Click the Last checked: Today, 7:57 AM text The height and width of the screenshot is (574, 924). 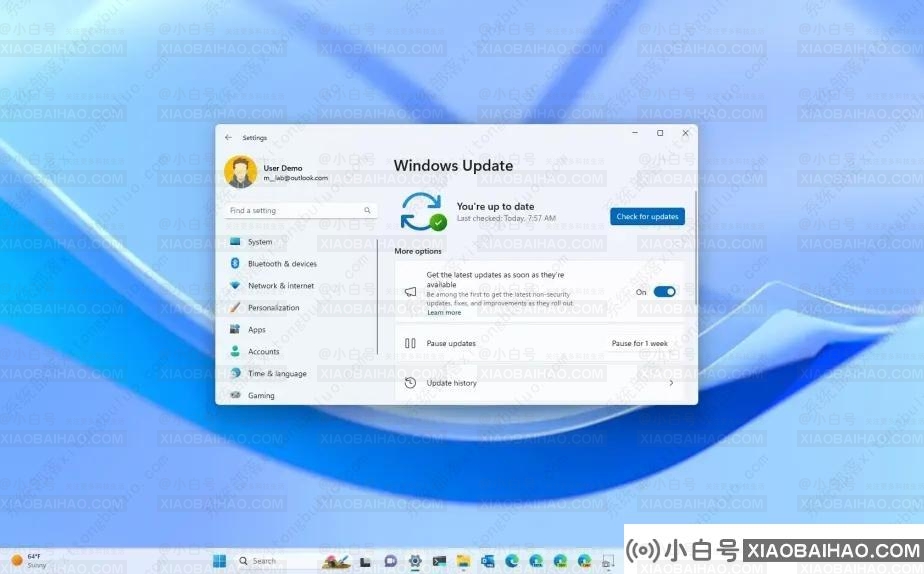click(x=506, y=218)
